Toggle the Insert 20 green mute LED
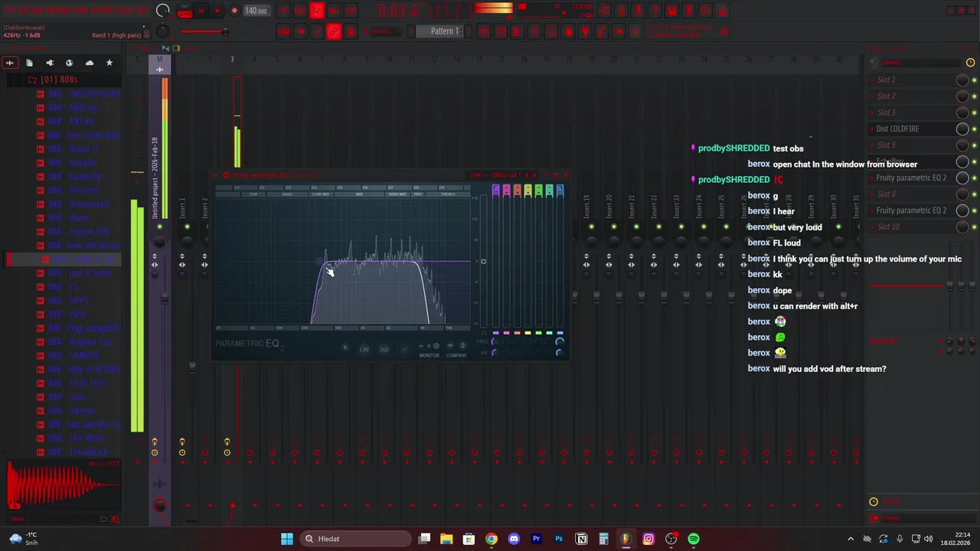980x551 pixels. point(613,227)
